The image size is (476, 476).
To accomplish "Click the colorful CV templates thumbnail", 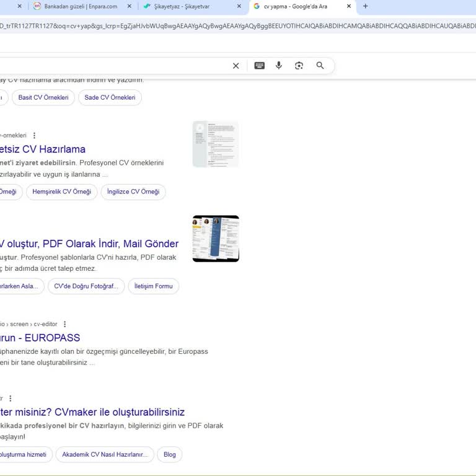I will [x=216, y=239].
